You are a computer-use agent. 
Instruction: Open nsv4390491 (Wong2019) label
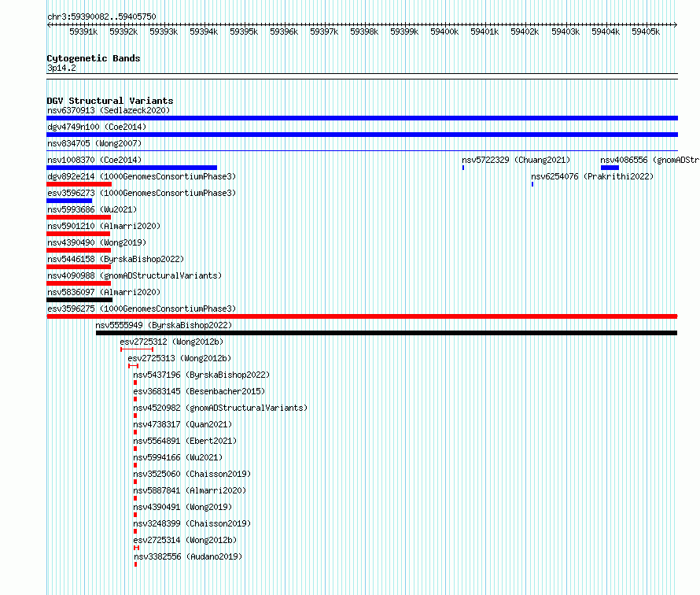[182, 507]
